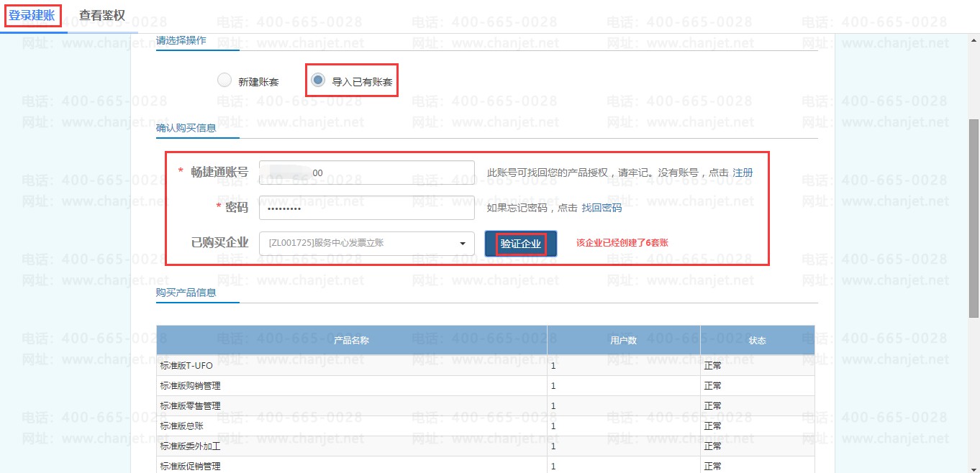Image resolution: width=980 pixels, height=473 pixels.
Task: Click the page vertical scrollbar thumb
Action: tap(974, 219)
